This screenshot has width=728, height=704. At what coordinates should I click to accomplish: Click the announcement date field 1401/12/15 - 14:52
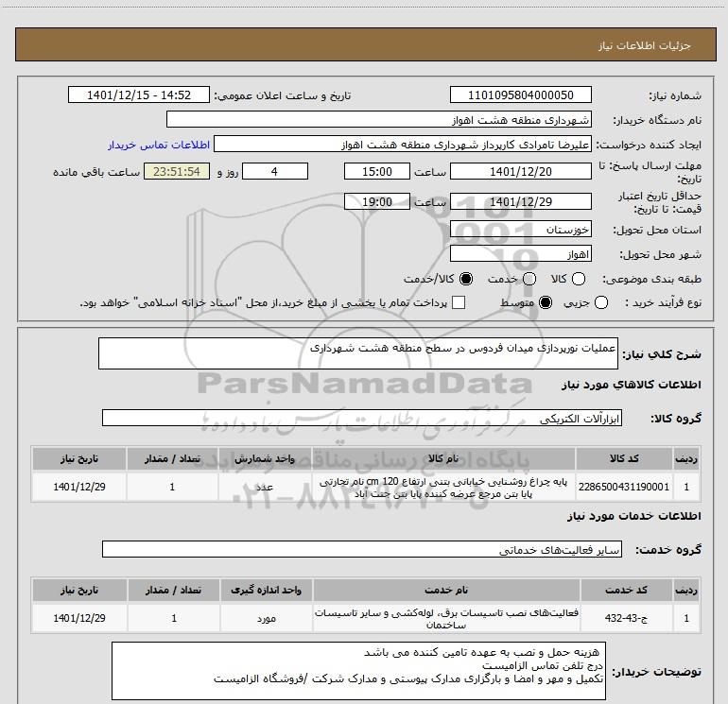[x=139, y=94]
